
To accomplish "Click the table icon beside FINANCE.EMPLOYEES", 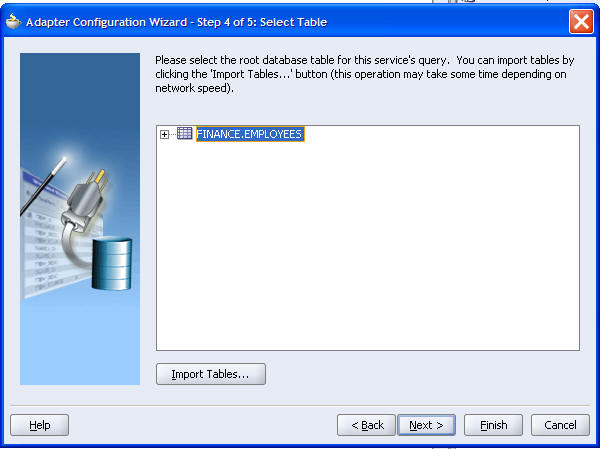I will (185, 134).
